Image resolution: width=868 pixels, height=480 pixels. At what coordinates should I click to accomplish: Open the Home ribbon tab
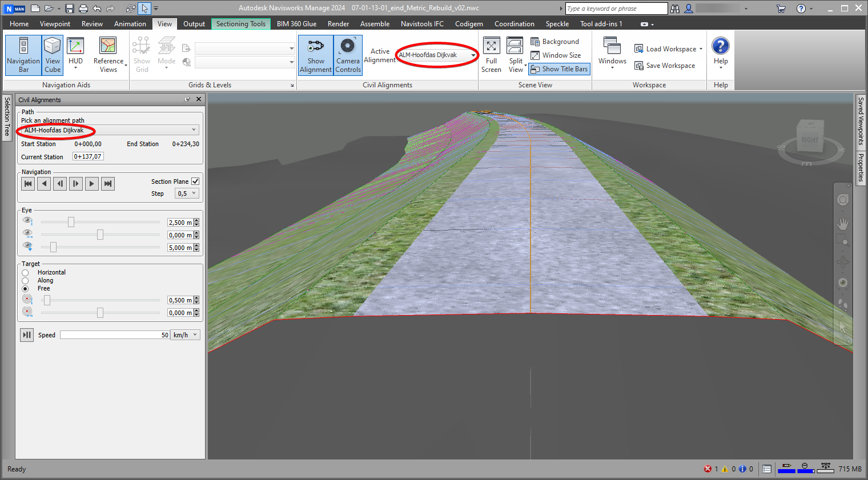(x=19, y=24)
